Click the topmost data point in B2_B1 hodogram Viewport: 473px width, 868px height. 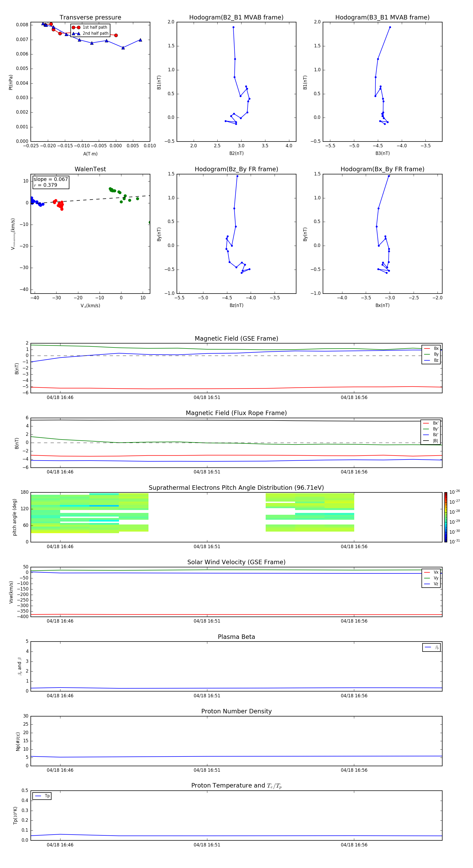pos(233,27)
